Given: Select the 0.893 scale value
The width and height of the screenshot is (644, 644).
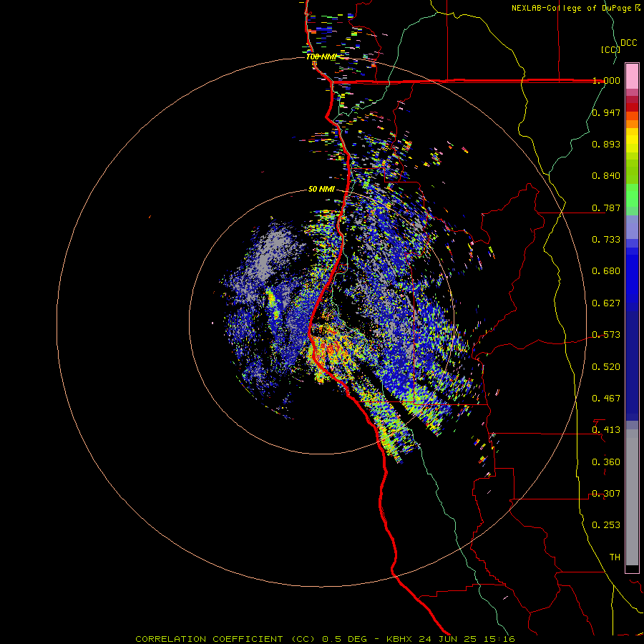Looking at the screenshot, I should [x=606, y=144].
